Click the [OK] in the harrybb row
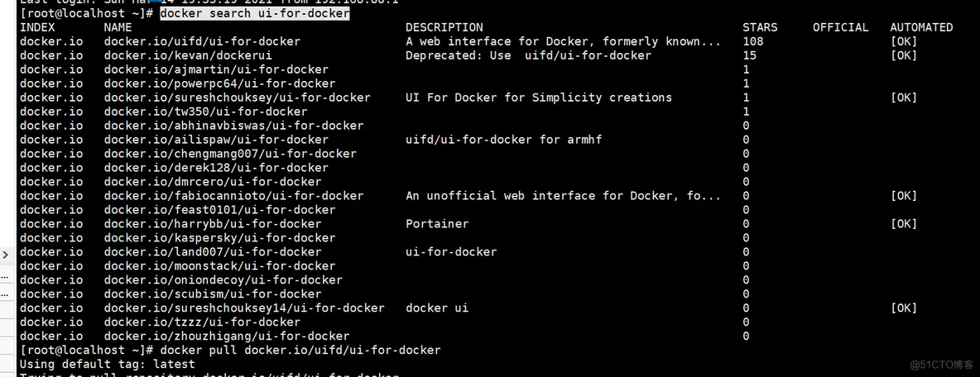 (904, 224)
